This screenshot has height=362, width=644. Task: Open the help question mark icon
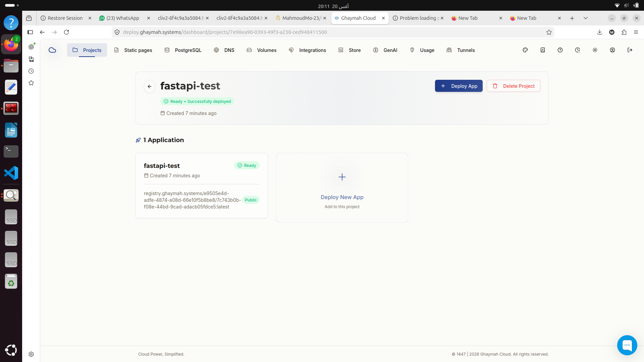click(560, 50)
